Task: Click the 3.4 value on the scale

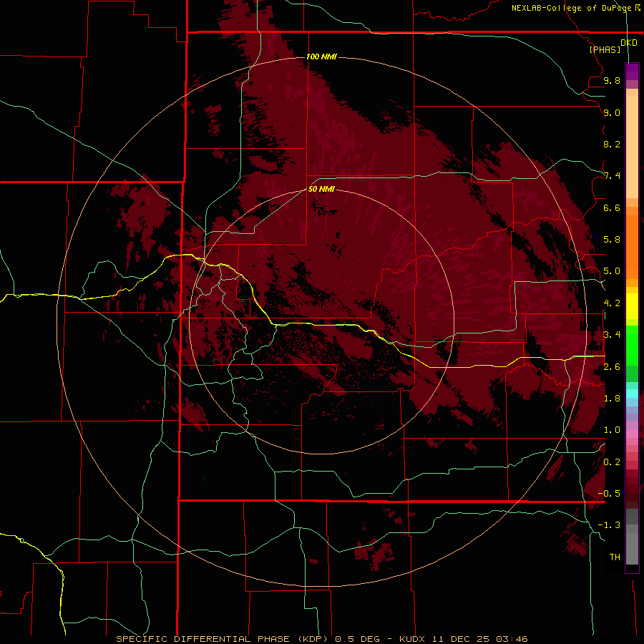Action: (x=612, y=335)
